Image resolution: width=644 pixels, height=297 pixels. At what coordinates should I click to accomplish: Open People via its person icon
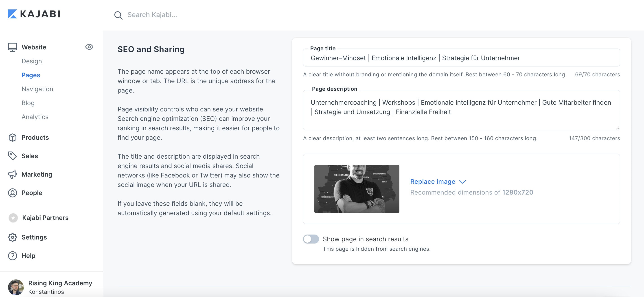tap(12, 193)
